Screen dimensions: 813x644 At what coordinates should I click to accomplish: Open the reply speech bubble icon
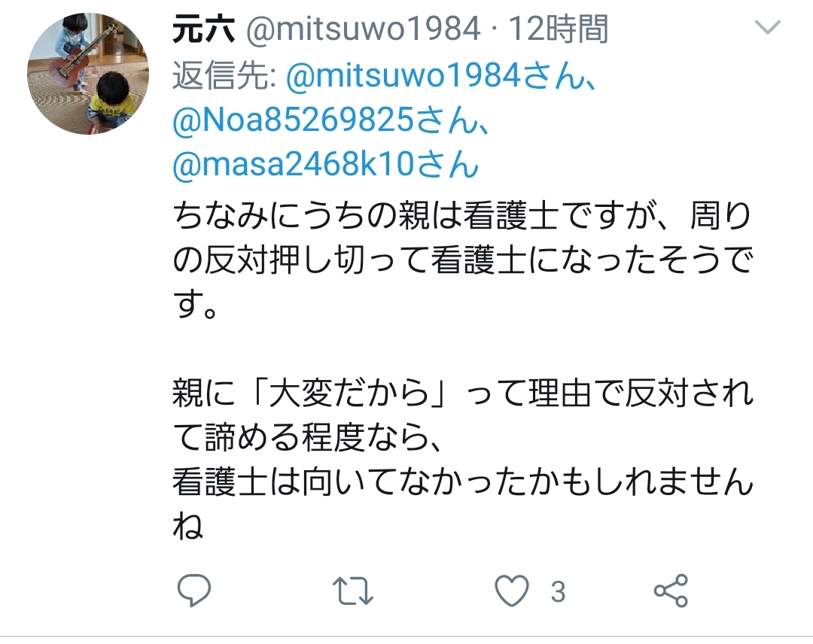tap(194, 590)
